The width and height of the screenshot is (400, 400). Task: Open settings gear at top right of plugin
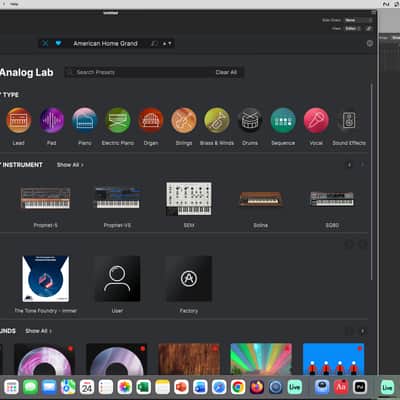(370, 43)
